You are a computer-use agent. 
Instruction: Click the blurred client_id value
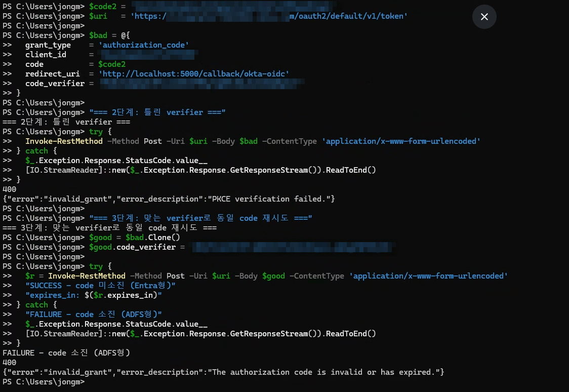[x=148, y=55]
